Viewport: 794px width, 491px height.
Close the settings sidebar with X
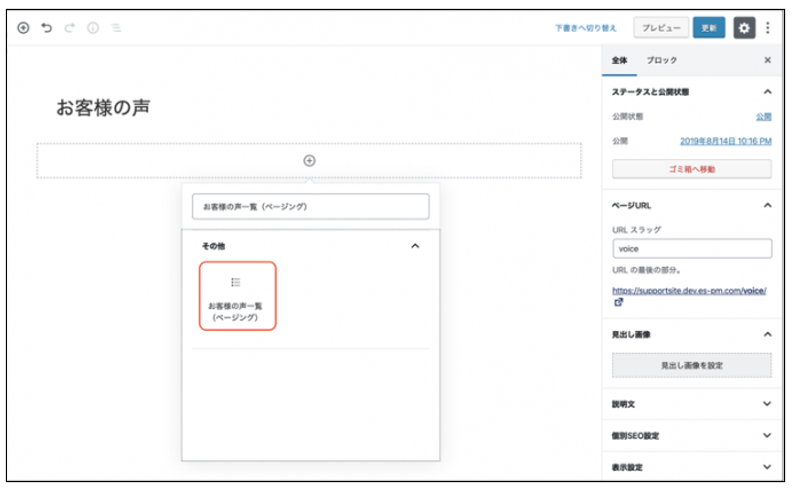(767, 60)
